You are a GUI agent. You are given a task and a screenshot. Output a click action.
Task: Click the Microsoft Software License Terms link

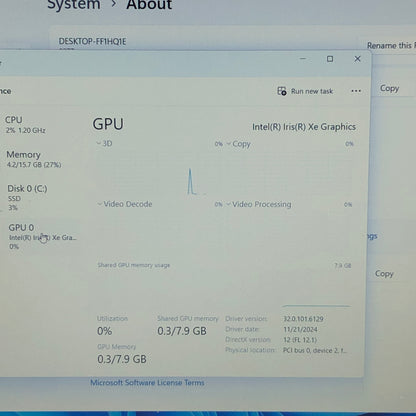tap(147, 382)
